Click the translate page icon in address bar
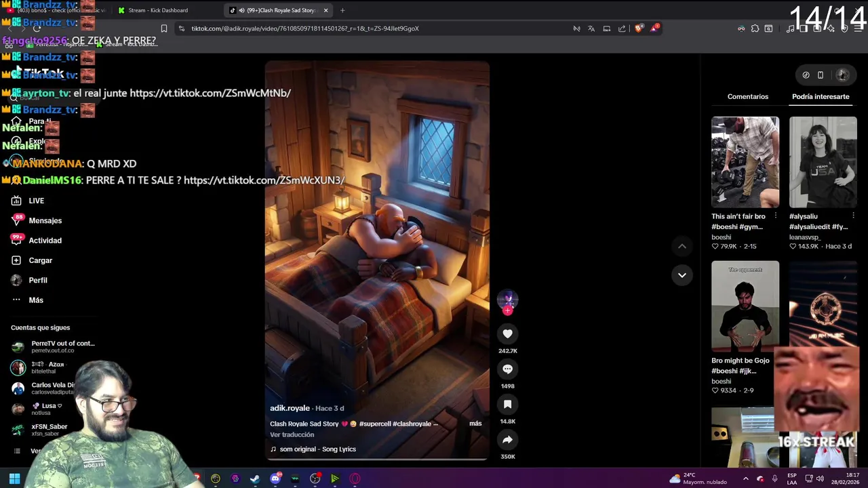The image size is (868, 488). (591, 28)
